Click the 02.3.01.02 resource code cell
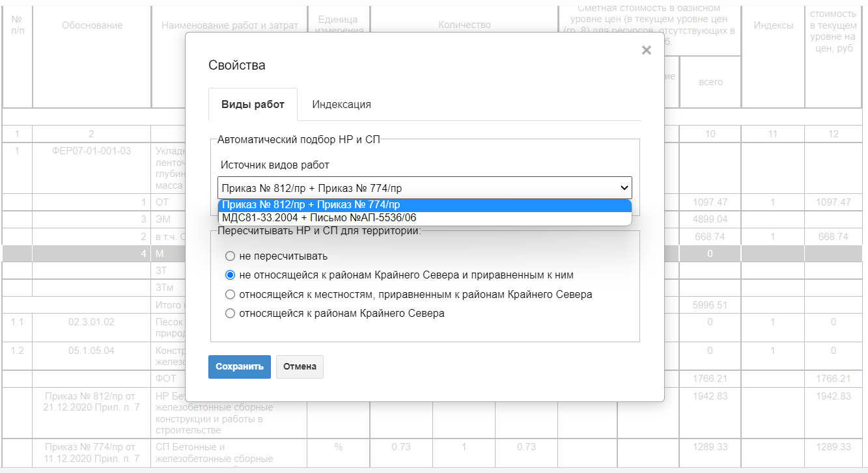868x473 pixels. (x=92, y=322)
